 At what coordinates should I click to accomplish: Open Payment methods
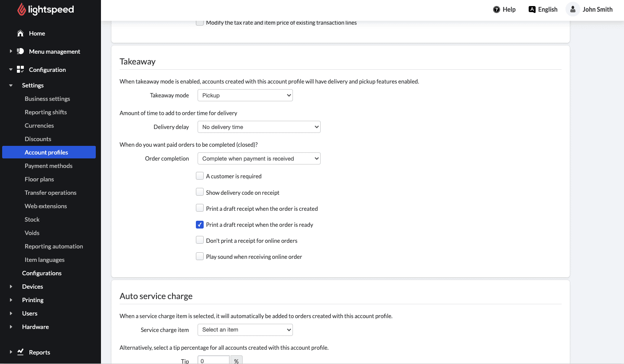[x=49, y=166]
